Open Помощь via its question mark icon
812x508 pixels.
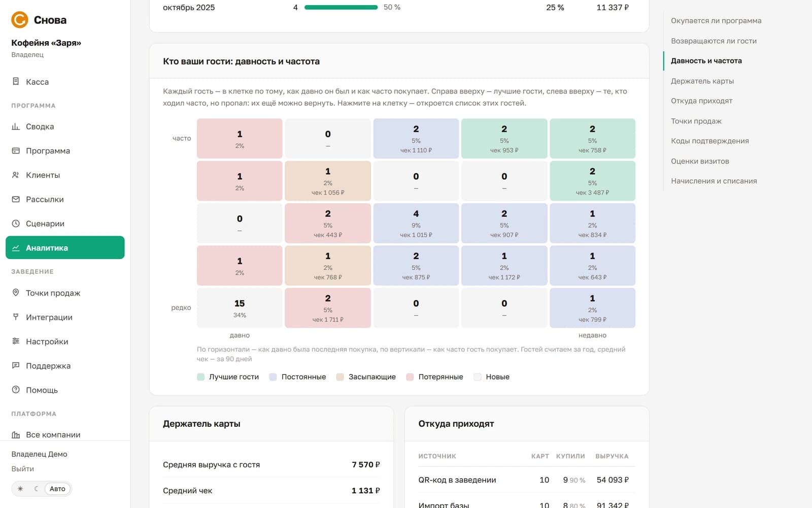pyautogui.click(x=16, y=390)
